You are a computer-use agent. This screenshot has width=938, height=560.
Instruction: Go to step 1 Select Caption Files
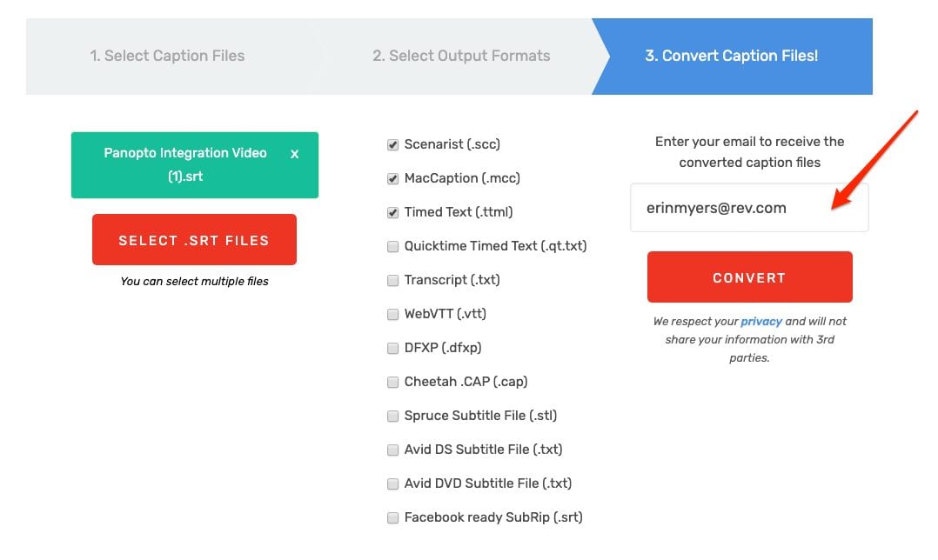coord(167,56)
